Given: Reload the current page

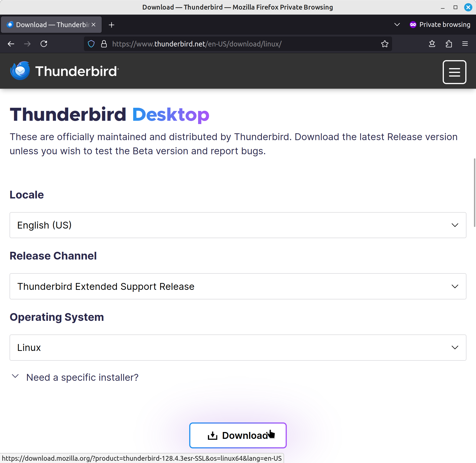Looking at the screenshot, I should tap(44, 44).
